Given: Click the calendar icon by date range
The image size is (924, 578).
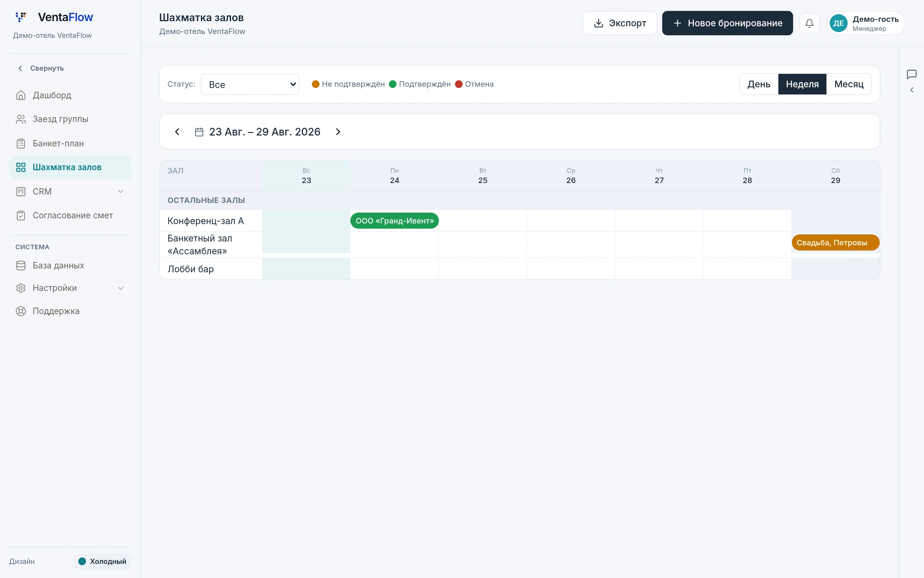Looking at the screenshot, I should point(199,132).
